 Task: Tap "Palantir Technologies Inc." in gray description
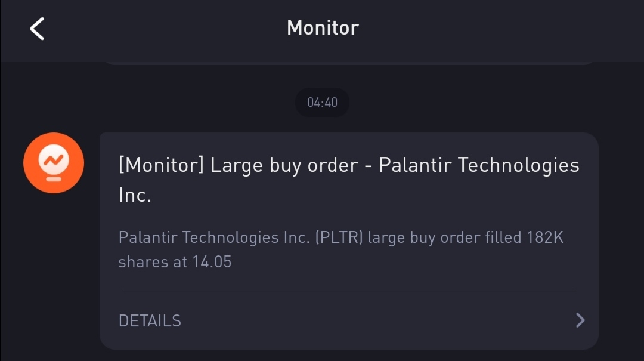214,237
